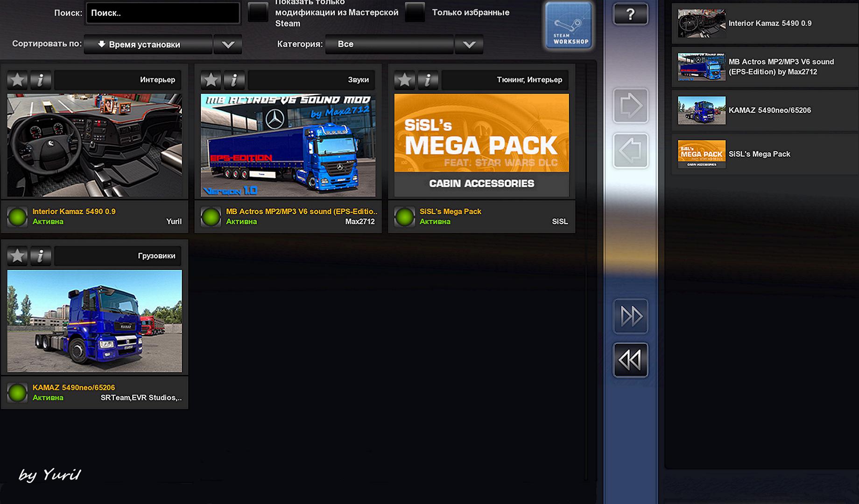Screen dimensions: 859x504
Task: Open the Steam Workshop button
Action: click(569, 26)
